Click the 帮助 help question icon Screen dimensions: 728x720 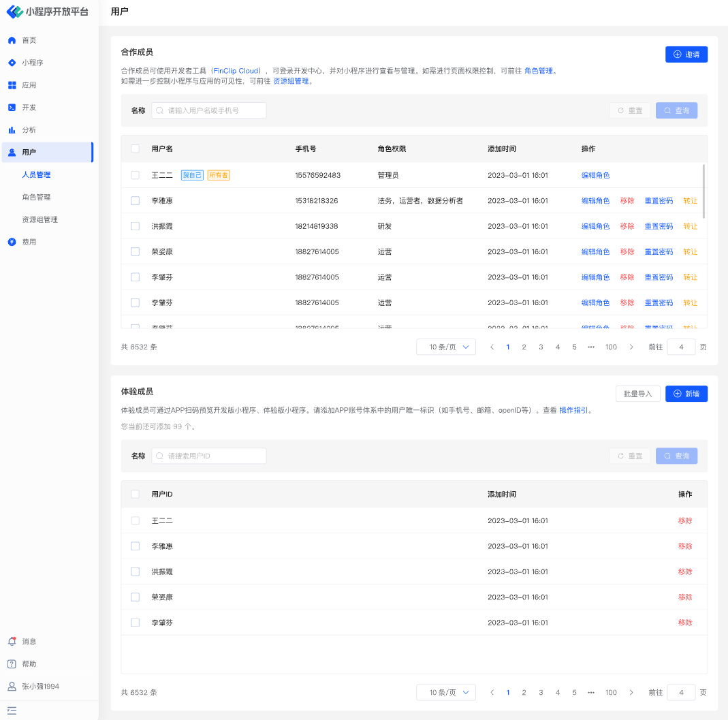[12, 664]
